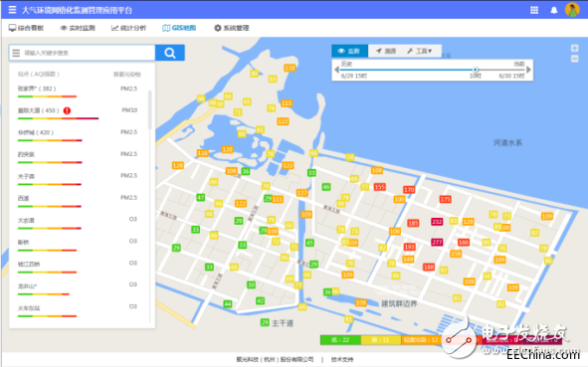The height and width of the screenshot is (367, 588).
Task: Click the station list scrollbar
Action: (x=150, y=109)
